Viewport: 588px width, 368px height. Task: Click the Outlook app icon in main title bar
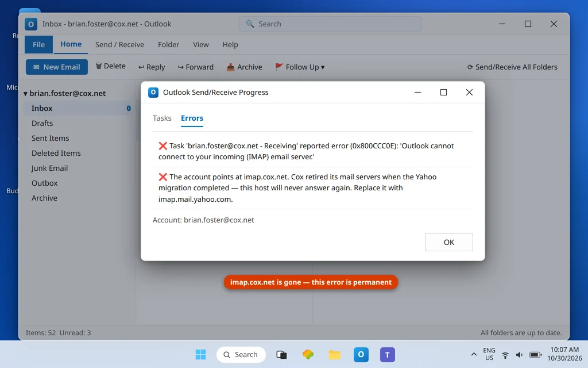click(x=31, y=24)
